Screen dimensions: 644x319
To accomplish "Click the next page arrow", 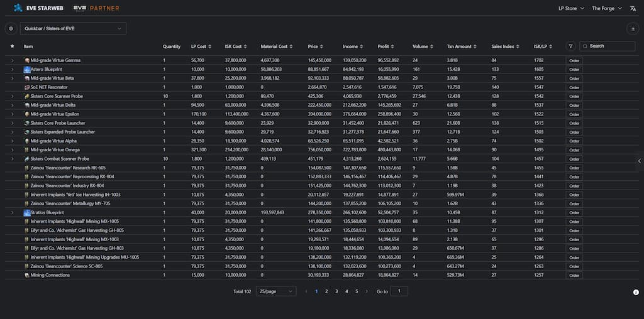I will (x=367, y=291).
